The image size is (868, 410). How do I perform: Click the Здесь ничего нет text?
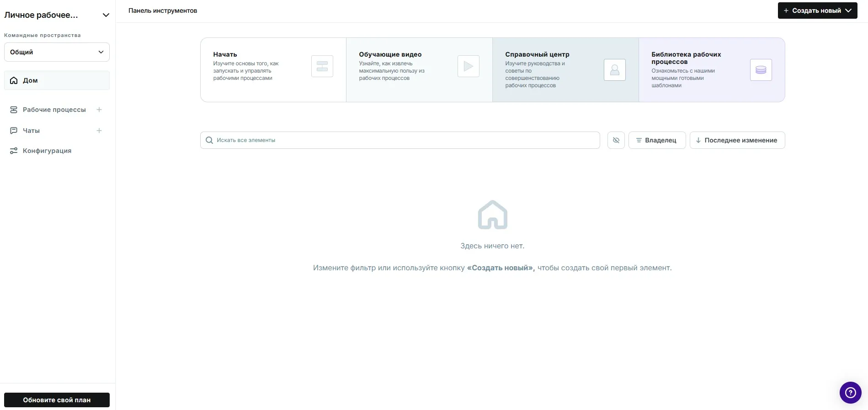(492, 246)
